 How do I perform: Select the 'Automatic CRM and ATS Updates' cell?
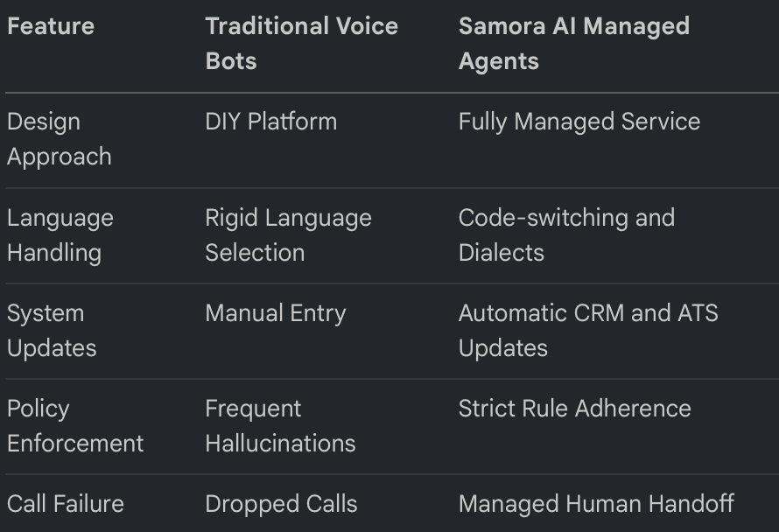[x=587, y=331]
